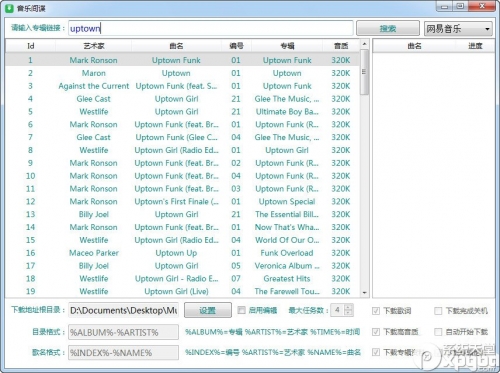Decrease the 最大任务数 stepper value

[x=348, y=313]
